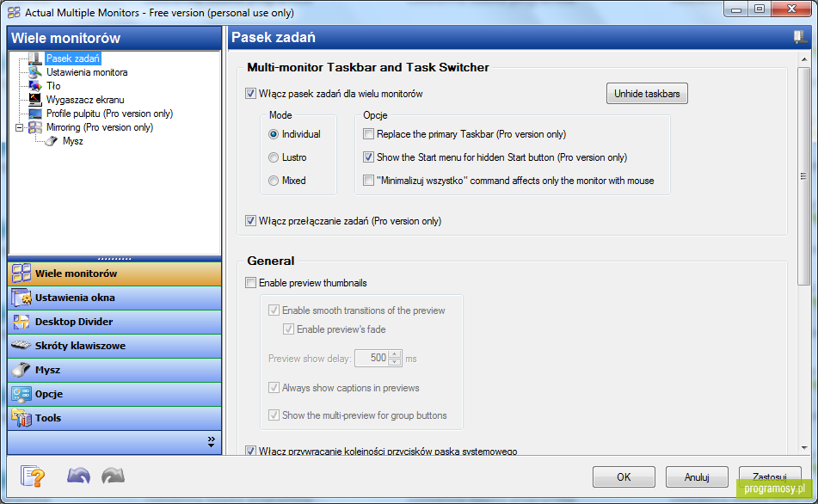Select the Tło tree item
818x504 pixels.
(53, 86)
